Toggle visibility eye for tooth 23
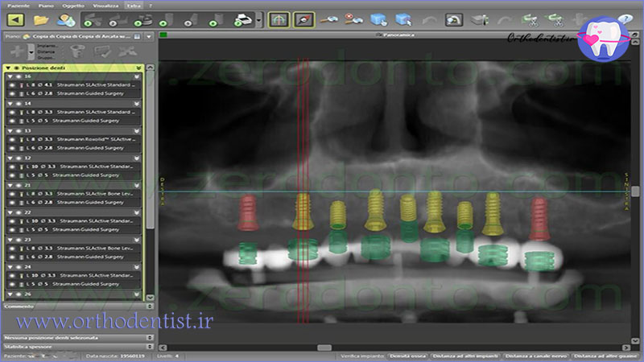Viewport: 644px width, 362px height. pos(19,240)
